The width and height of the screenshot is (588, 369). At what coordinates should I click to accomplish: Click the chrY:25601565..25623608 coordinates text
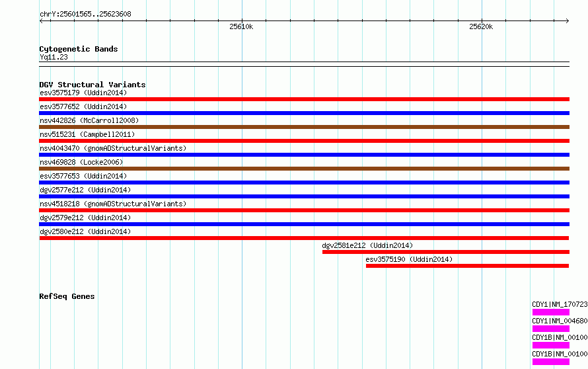click(85, 14)
